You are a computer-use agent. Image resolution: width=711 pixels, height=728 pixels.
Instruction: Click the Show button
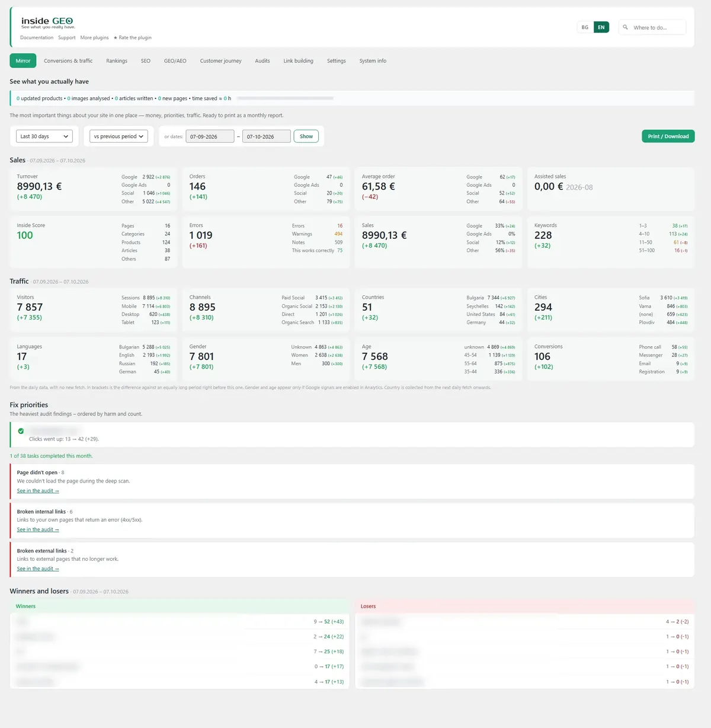point(306,136)
